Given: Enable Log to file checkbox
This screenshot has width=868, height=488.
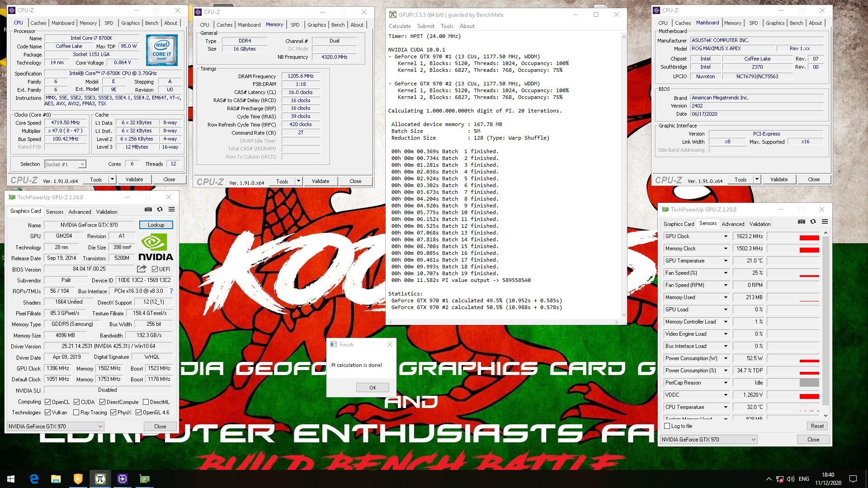Looking at the screenshot, I should click(667, 426).
